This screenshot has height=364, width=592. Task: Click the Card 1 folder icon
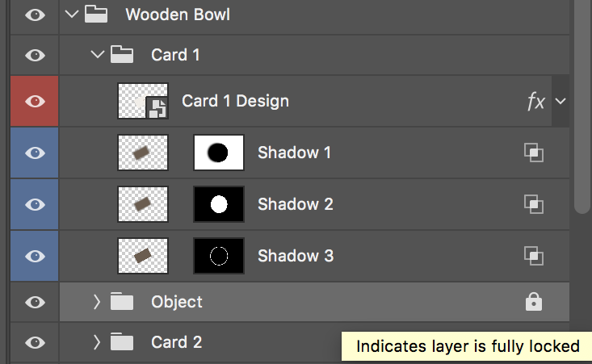point(122,55)
